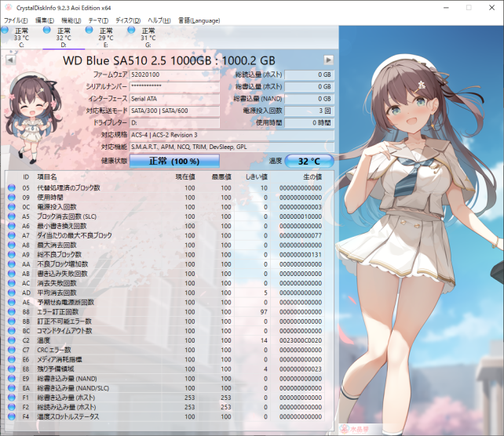The height and width of the screenshot is (436, 504).
Task: Click the status orb for attribute C2
Action: pyautogui.click(x=12, y=340)
